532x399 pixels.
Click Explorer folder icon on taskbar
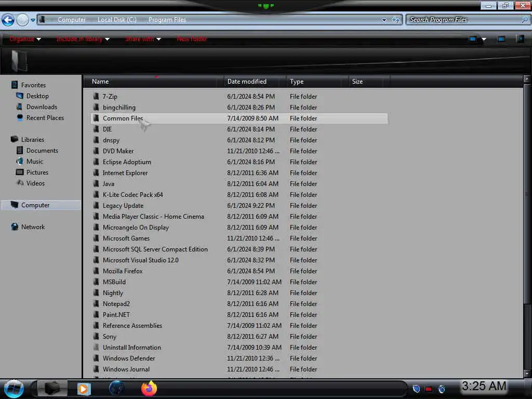pos(52,388)
